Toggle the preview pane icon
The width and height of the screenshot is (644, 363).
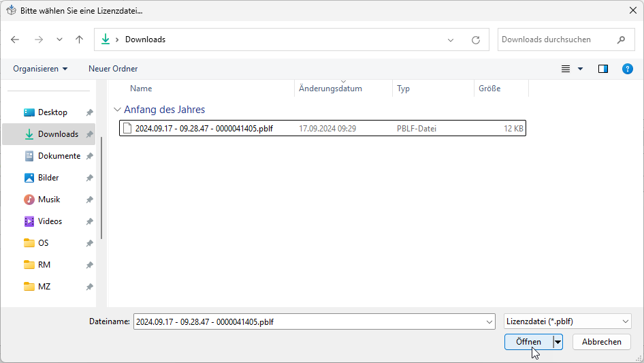click(x=602, y=69)
